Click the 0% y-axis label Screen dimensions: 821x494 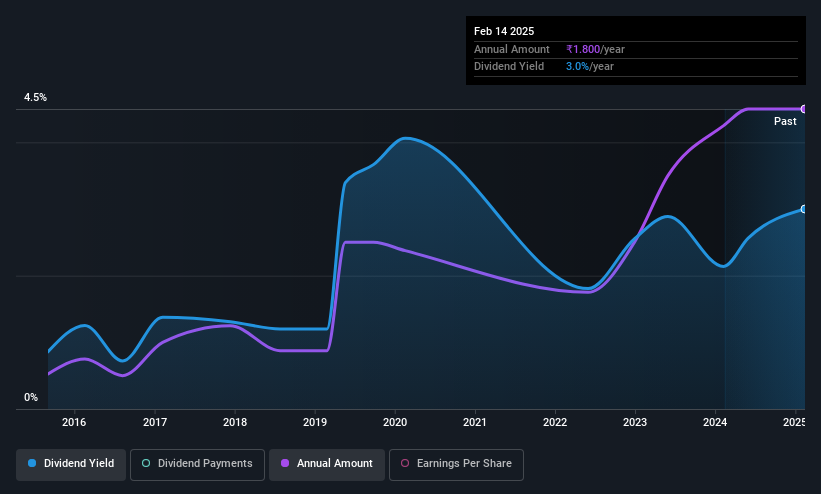tap(31, 398)
